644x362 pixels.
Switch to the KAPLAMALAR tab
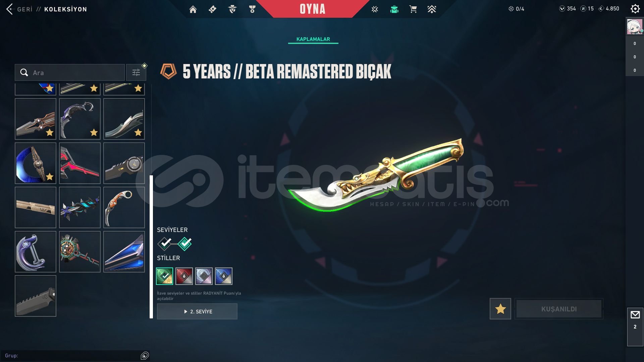(x=313, y=39)
